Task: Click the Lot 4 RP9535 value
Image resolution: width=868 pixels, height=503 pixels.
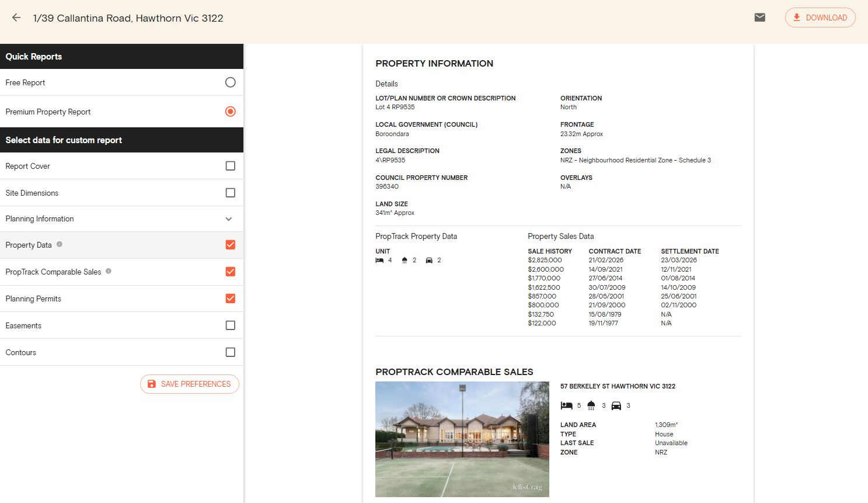Action: coord(395,107)
